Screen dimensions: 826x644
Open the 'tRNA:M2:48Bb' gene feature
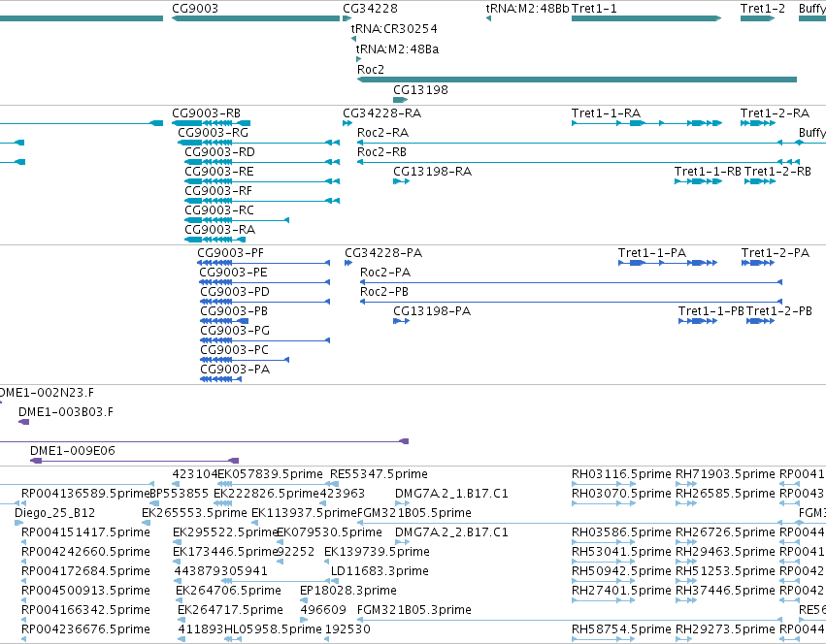click(488, 19)
